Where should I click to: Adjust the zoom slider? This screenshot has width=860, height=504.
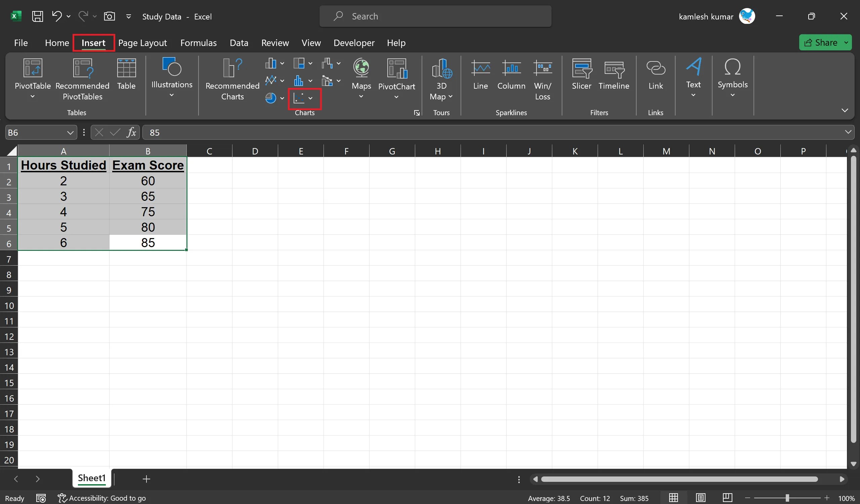[787, 498]
